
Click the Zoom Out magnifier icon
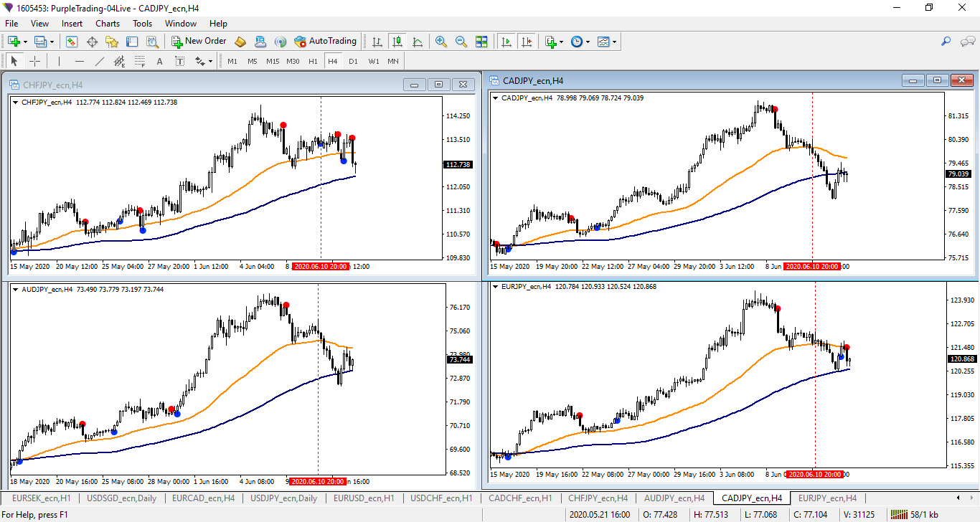point(461,42)
